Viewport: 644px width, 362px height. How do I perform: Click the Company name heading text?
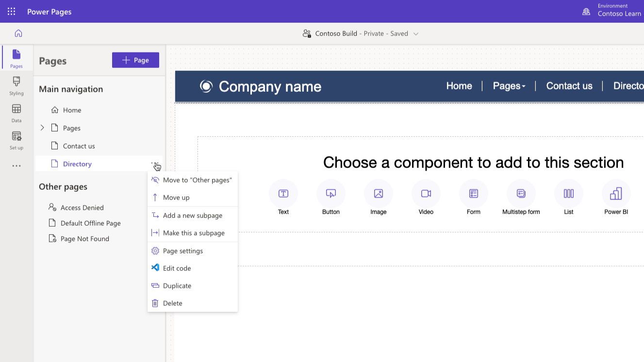[x=270, y=86]
